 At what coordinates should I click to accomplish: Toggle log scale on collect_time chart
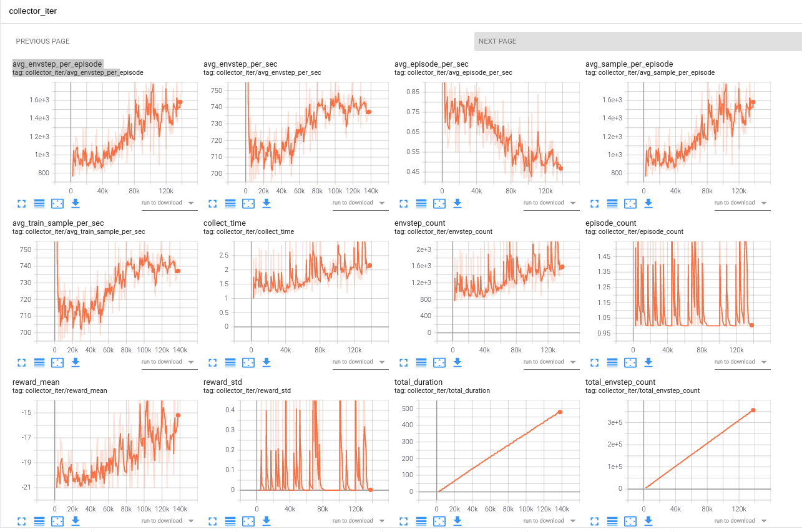(x=230, y=362)
